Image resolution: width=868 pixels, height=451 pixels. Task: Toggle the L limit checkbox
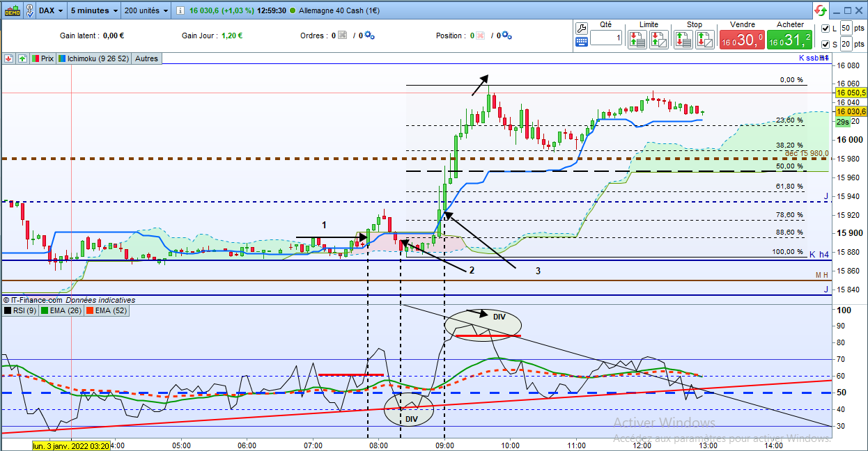click(x=826, y=29)
